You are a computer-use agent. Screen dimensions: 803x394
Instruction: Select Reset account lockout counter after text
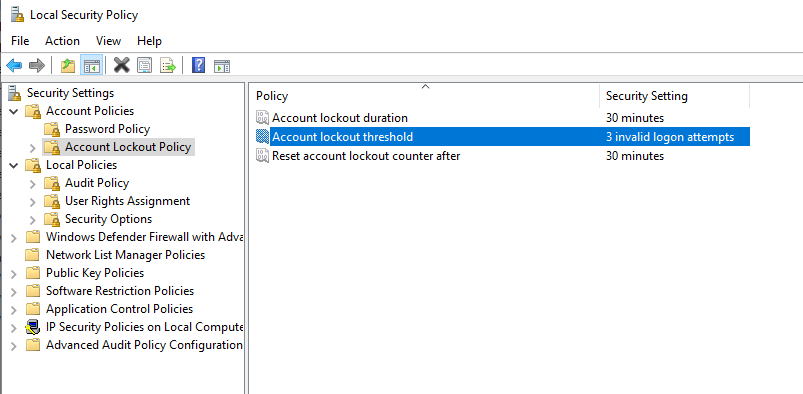366,156
